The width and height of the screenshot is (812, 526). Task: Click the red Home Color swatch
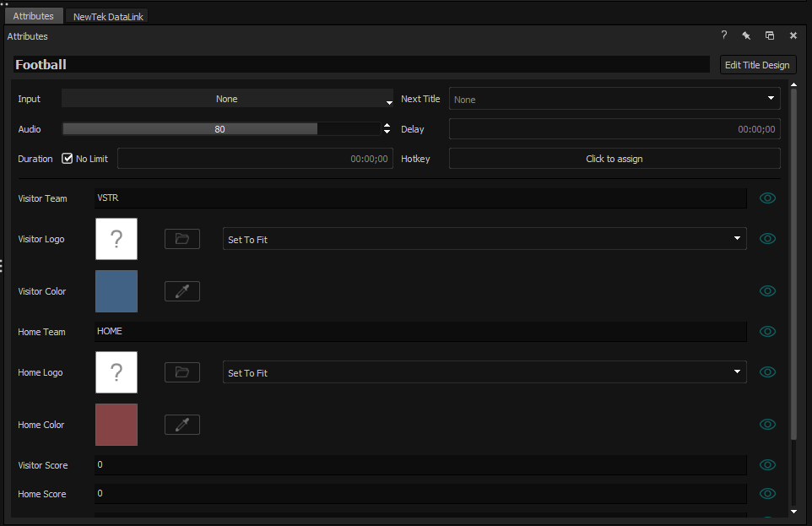pos(116,425)
